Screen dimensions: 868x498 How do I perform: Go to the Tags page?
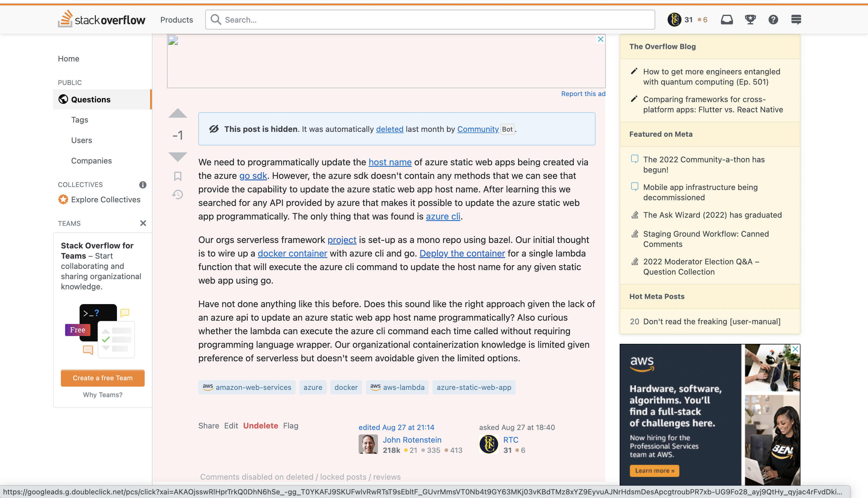pyautogui.click(x=79, y=120)
